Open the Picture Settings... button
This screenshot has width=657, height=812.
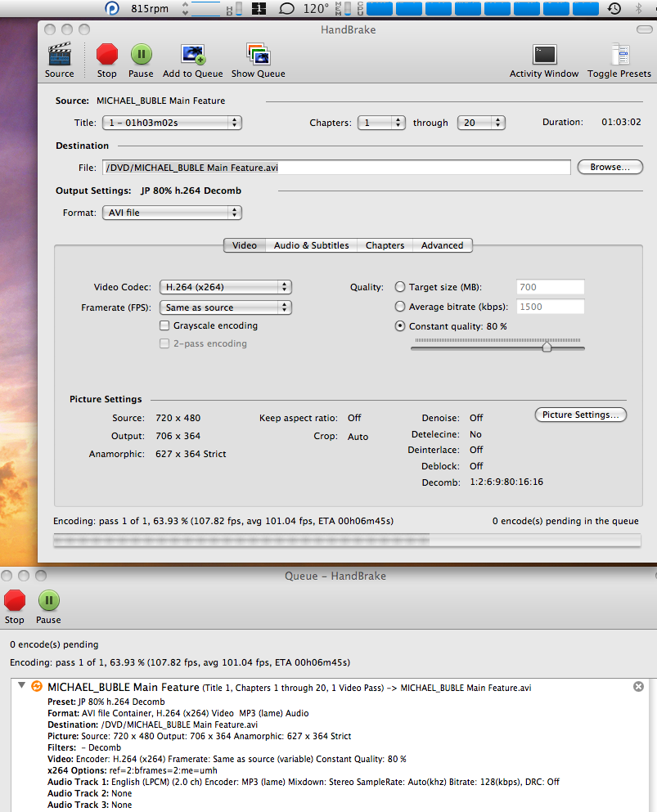tap(580, 415)
